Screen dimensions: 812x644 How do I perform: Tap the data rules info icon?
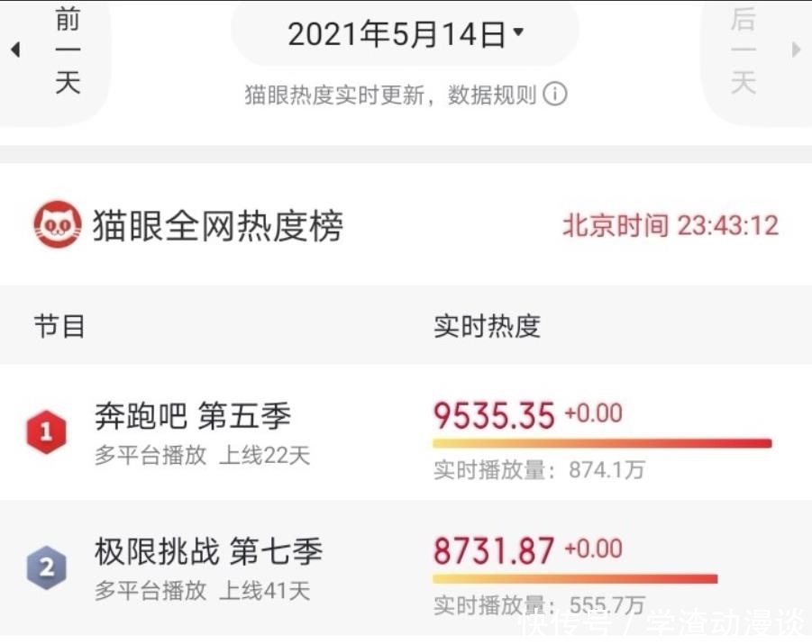tap(556, 95)
